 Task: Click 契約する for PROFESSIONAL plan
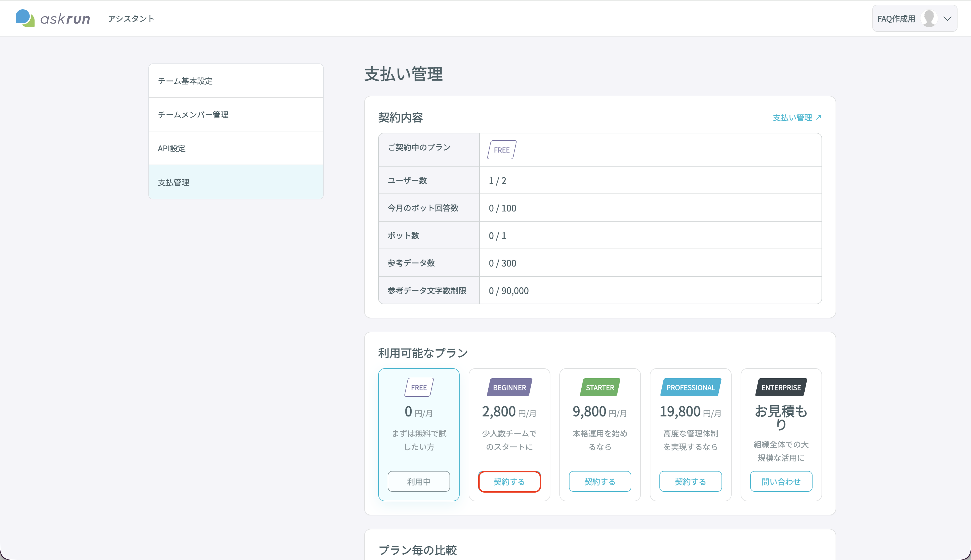coord(691,481)
